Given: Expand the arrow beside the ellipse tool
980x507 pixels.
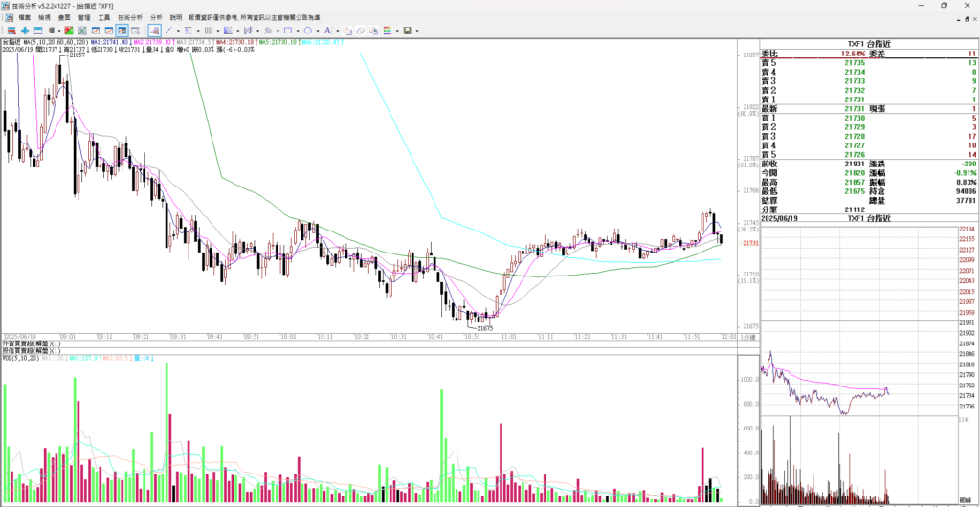Looking at the screenshot, I should (x=318, y=30).
